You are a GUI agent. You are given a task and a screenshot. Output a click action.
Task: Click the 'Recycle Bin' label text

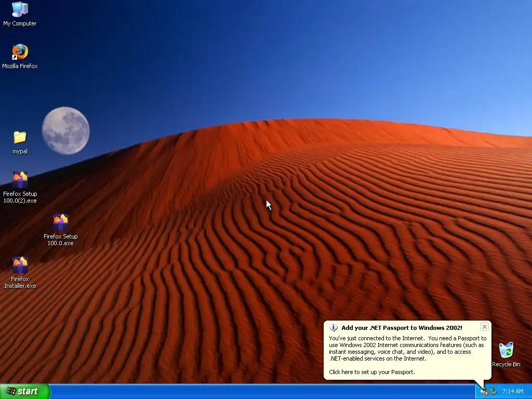click(x=506, y=364)
